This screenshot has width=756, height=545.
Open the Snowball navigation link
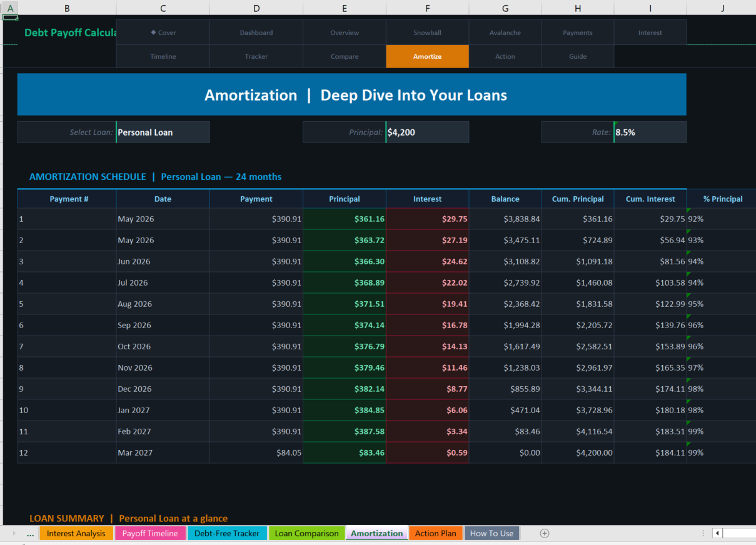[427, 32]
